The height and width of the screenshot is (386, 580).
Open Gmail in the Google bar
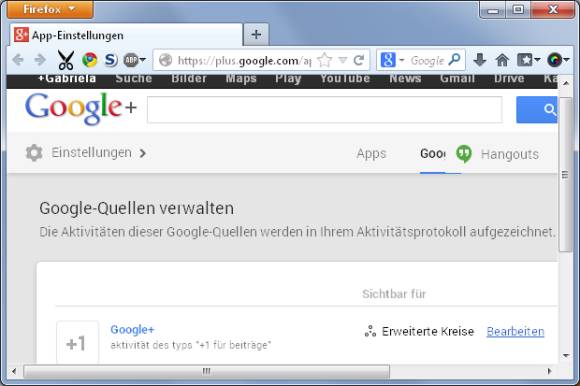pyautogui.click(x=457, y=78)
